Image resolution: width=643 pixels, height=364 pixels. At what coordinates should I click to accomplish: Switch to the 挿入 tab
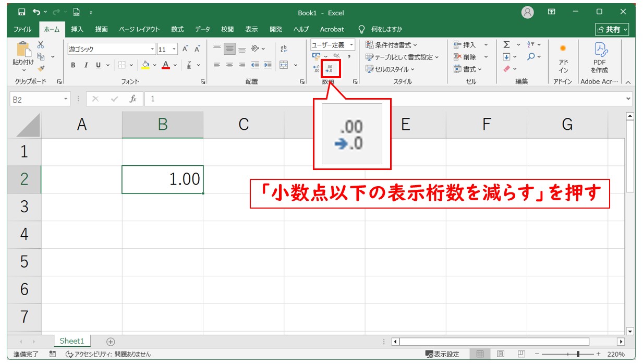[77, 29]
